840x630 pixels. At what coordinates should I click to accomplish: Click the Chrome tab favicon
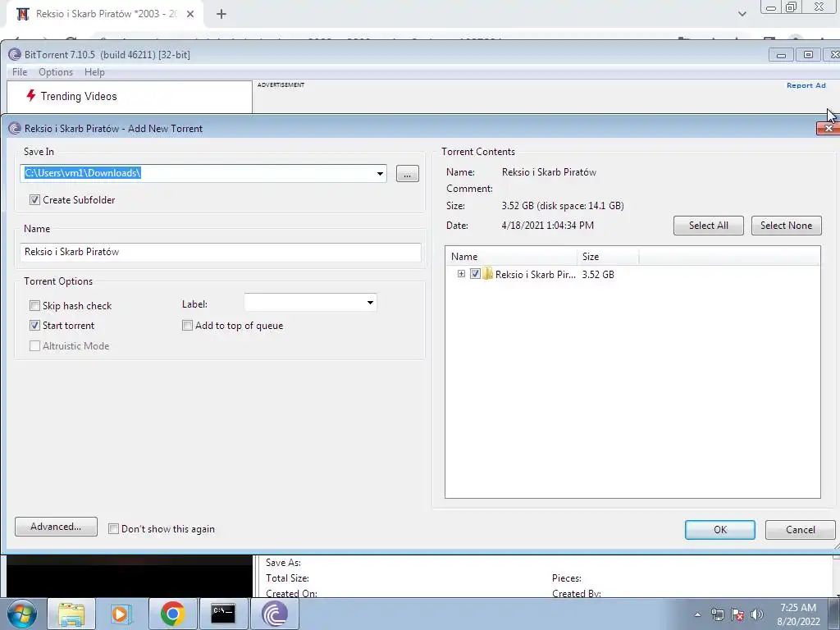(22, 14)
